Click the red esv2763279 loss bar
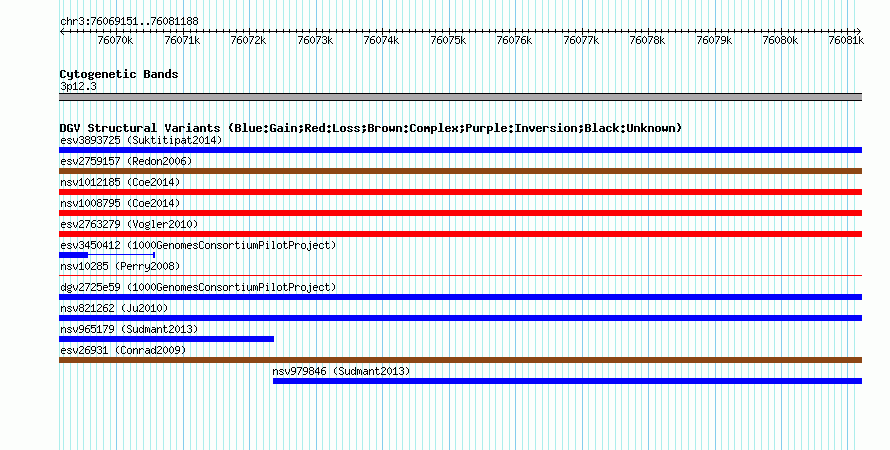Viewport: 890px width, 450px height. click(x=460, y=234)
